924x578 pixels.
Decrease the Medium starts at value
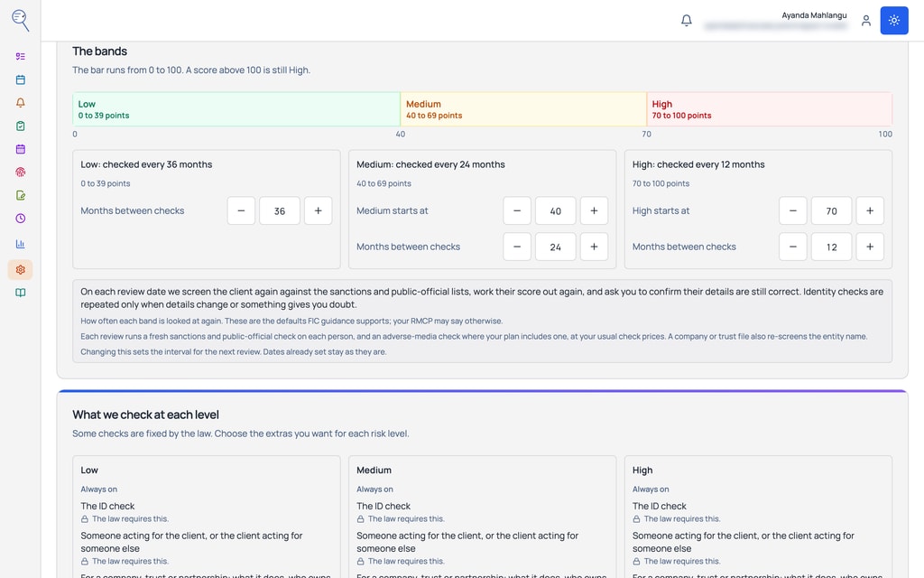pos(517,210)
